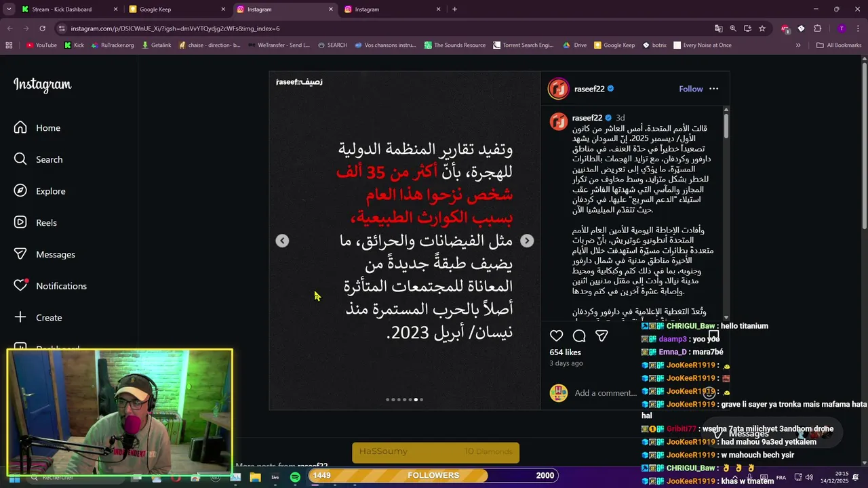Open Windows Start menu
The image size is (868, 488).
[x=14, y=477]
